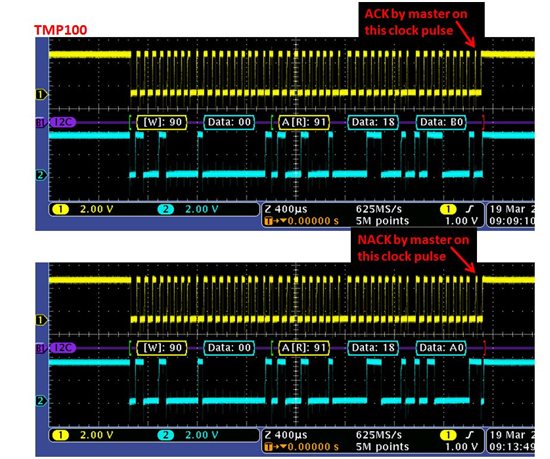
Task: Click trigger source 1 badge in the 09:09:10 capture
Action: [448, 209]
